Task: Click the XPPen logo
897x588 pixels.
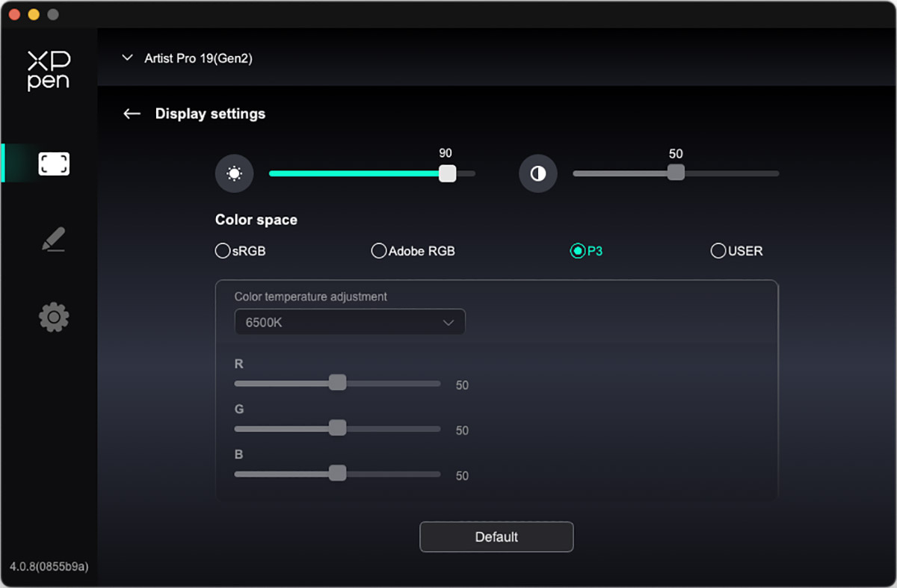Action: 49,71
